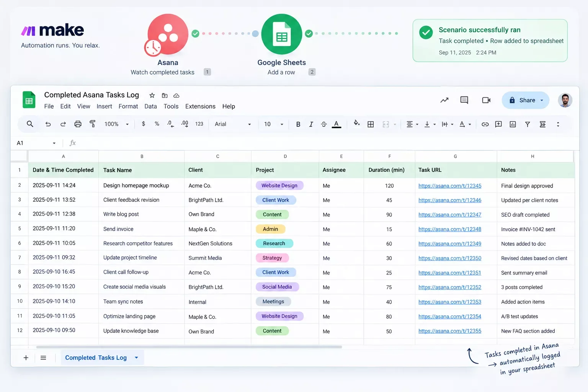Select cell 'Design homepage mockup'
The height and width of the screenshot is (392, 588).
pyautogui.click(x=142, y=185)
